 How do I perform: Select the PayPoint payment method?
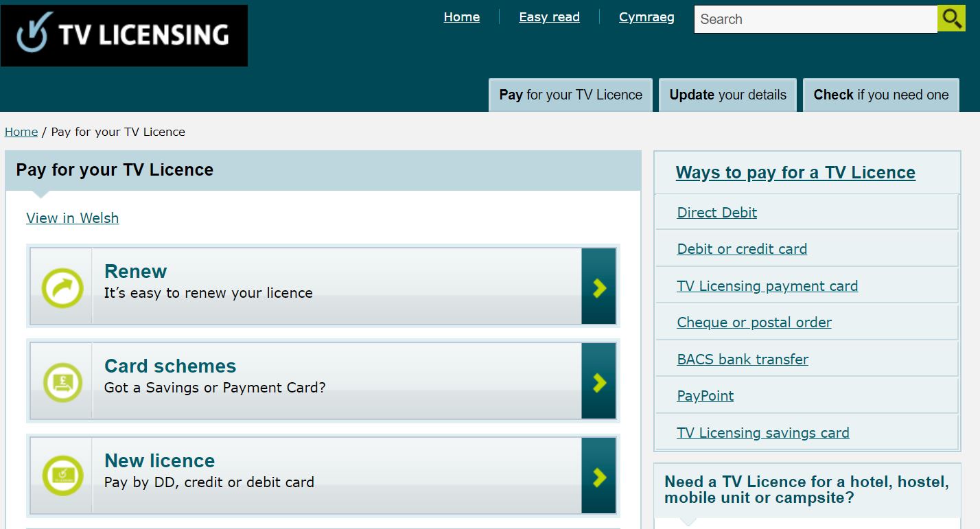[705, 395]
